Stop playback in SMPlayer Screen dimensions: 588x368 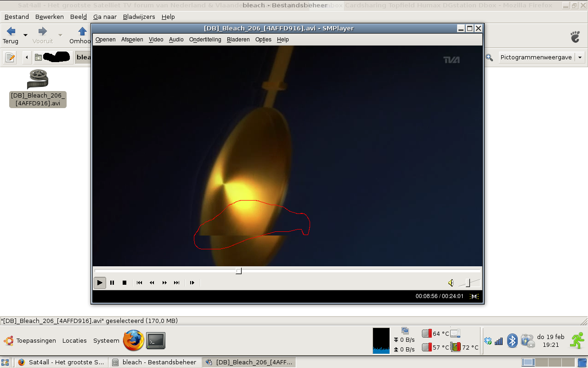(124, 282)
